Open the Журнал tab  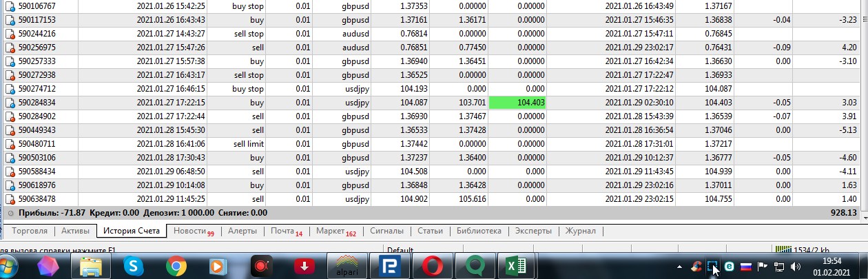tap(580, 231)
